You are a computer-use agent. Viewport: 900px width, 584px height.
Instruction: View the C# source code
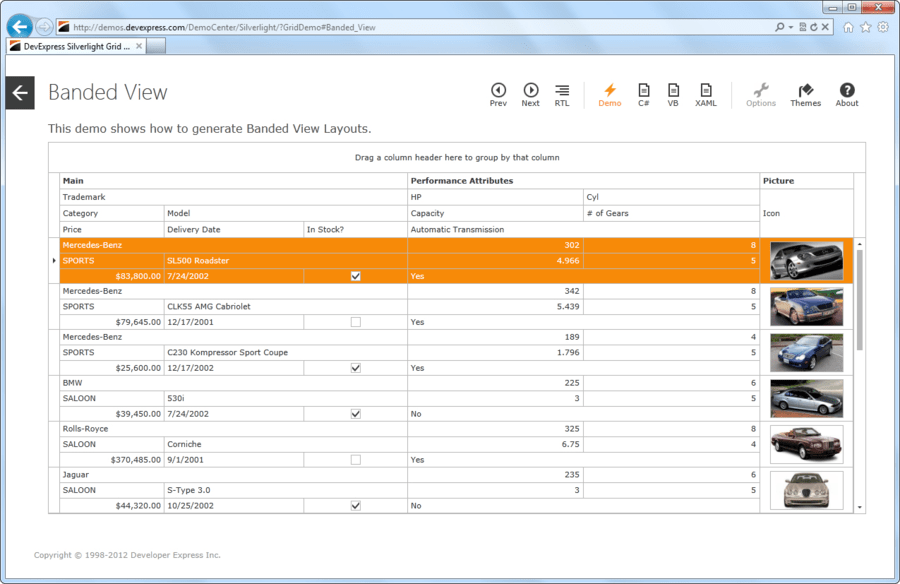click(643, 92)
